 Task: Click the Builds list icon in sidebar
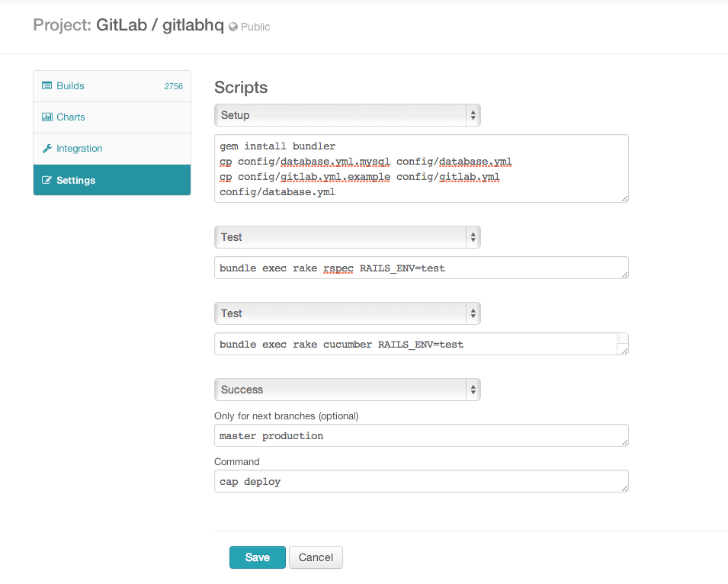click(47, 85)
